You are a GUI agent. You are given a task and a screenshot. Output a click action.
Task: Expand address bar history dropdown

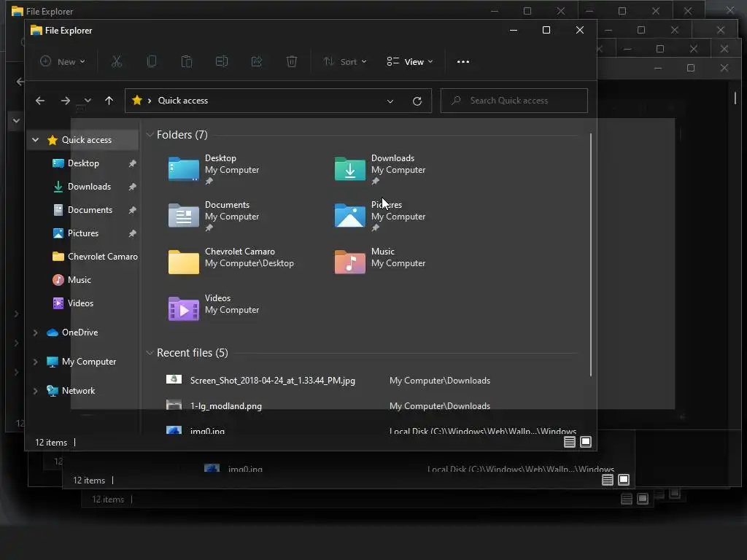click(390, 101)
